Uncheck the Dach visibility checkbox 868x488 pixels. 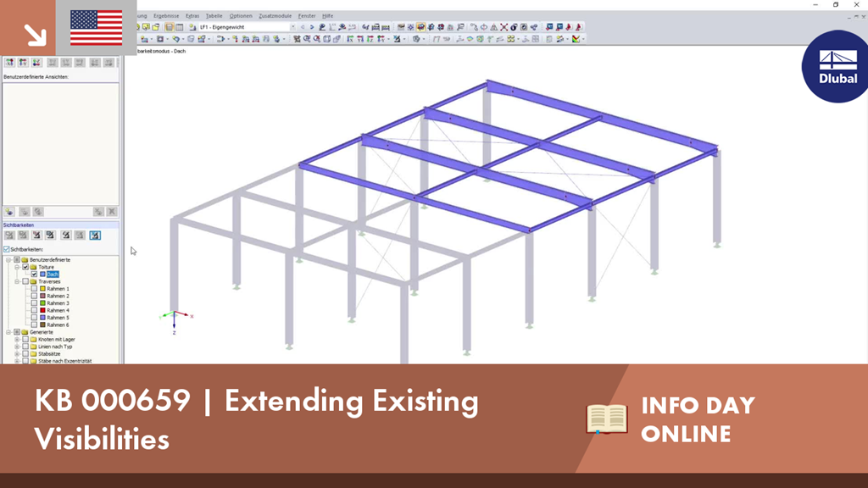(x=34, y=274)
